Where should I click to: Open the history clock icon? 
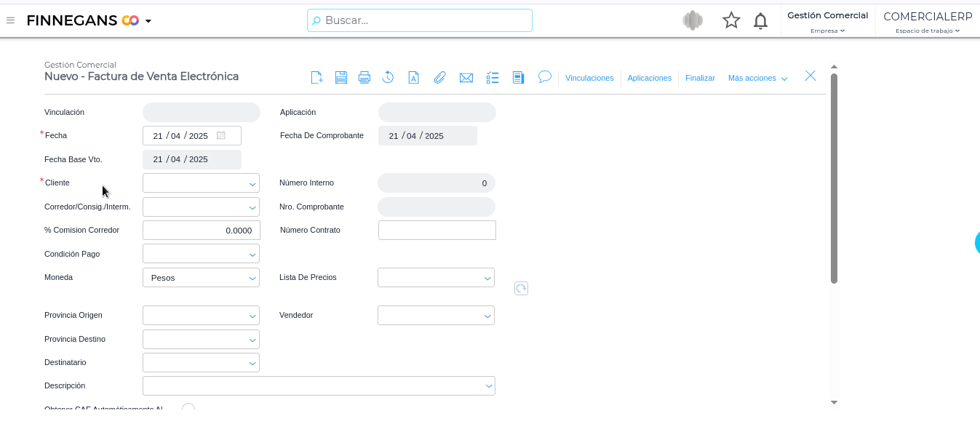(389, 78)
